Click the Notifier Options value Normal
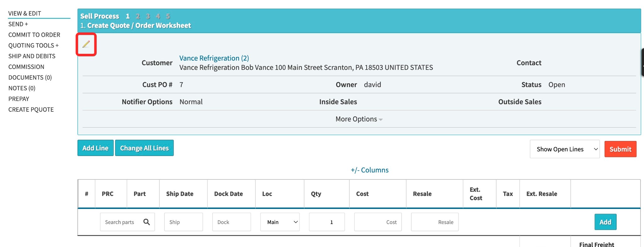The image size is (644, 247). point(191,102)
